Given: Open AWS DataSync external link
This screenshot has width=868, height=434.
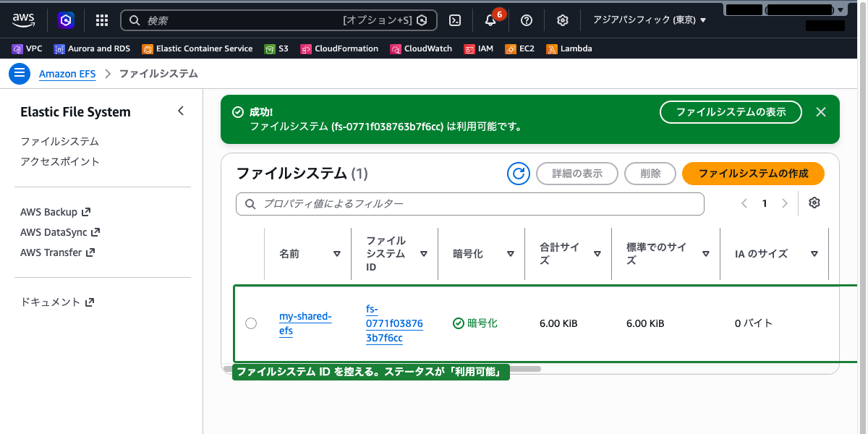Looking at the screenshot, I should tap(60, 232).
